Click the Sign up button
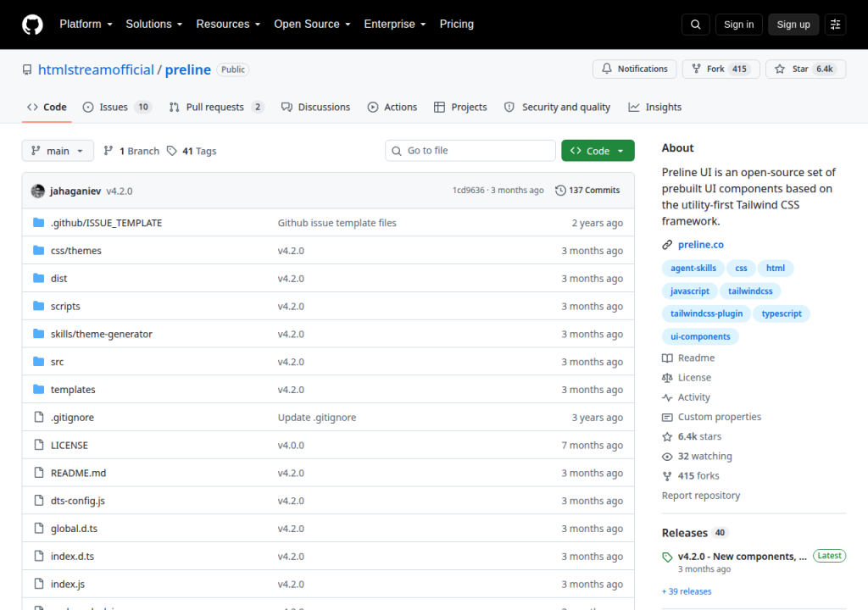Screen dimensions: 868x610 coord(793,25)
